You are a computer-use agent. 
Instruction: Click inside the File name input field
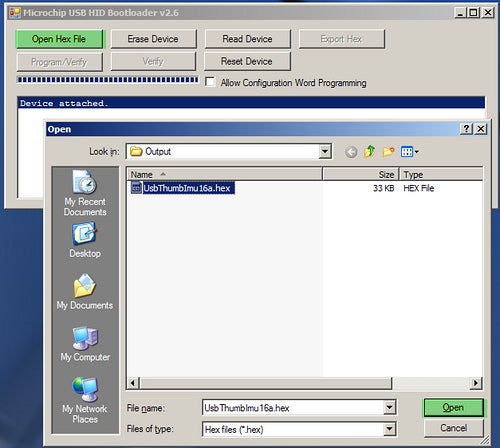click(x=293, y=408)
